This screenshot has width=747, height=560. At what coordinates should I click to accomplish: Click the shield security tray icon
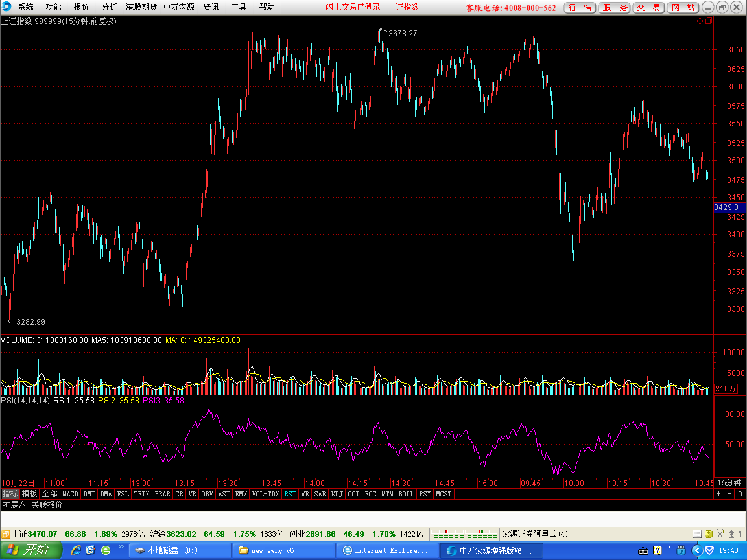coord(709,550)
